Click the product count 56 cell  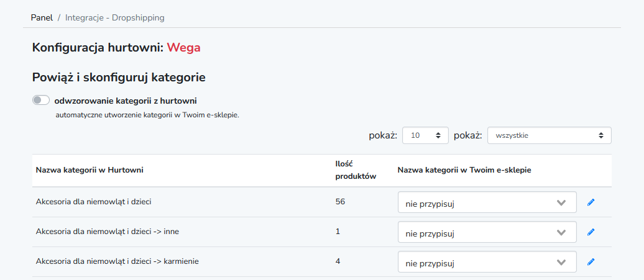(x=340, y=202)
